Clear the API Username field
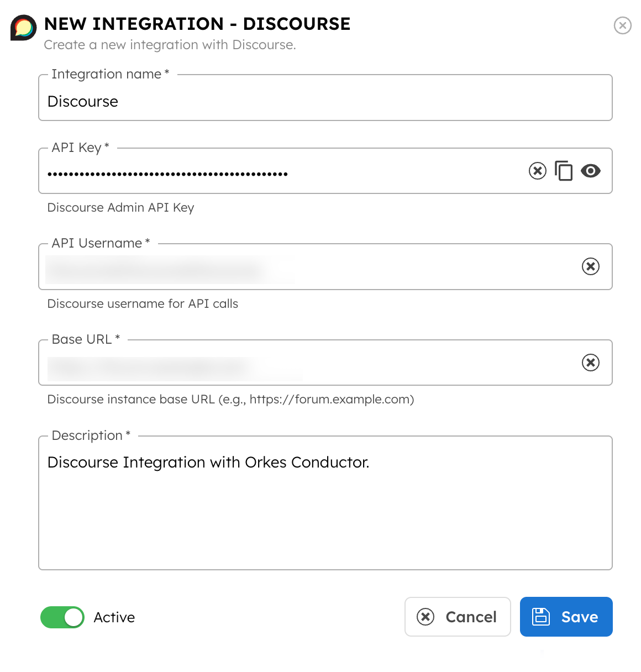 [591, 266]
